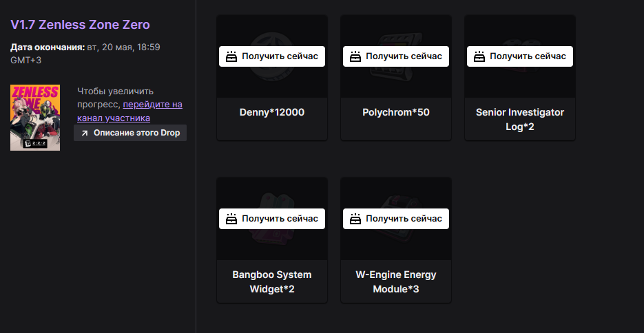Screen dimensions: 644x333
Task: Click the Zenless Zone Zero box art thumbnail
Action: (x=35, y=118)
